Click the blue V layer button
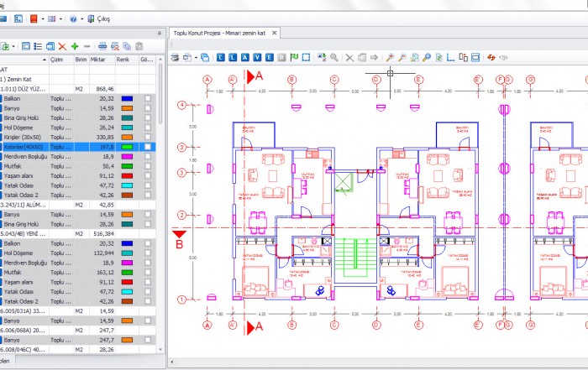The height and width of the screenshot is (370, 588). pyautogui.click(x=256, y=58)
